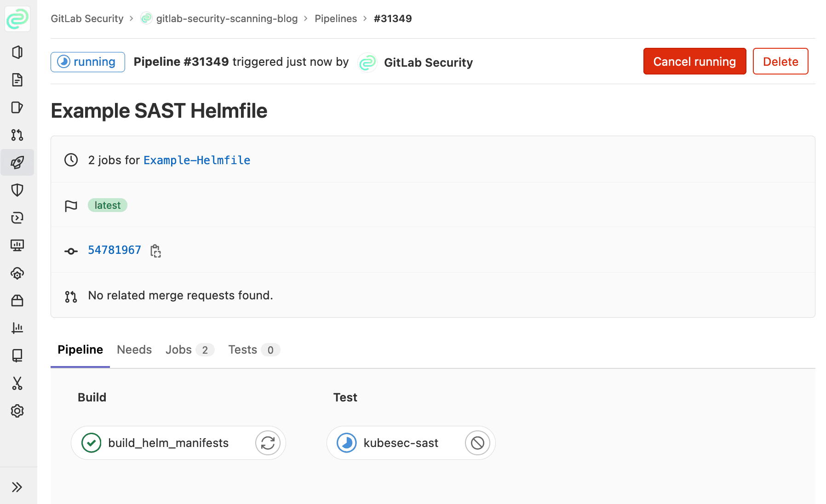Open Snippets scissors icon in sidebar
Image resolution: width=826 pixels, height=504 pixels.
pos(17,383)
